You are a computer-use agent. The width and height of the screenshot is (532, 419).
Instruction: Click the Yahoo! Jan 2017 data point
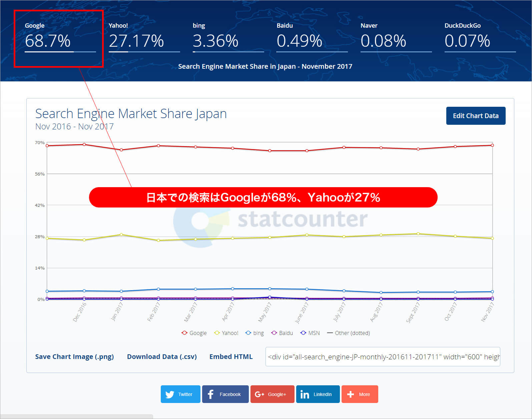(121, 235)
